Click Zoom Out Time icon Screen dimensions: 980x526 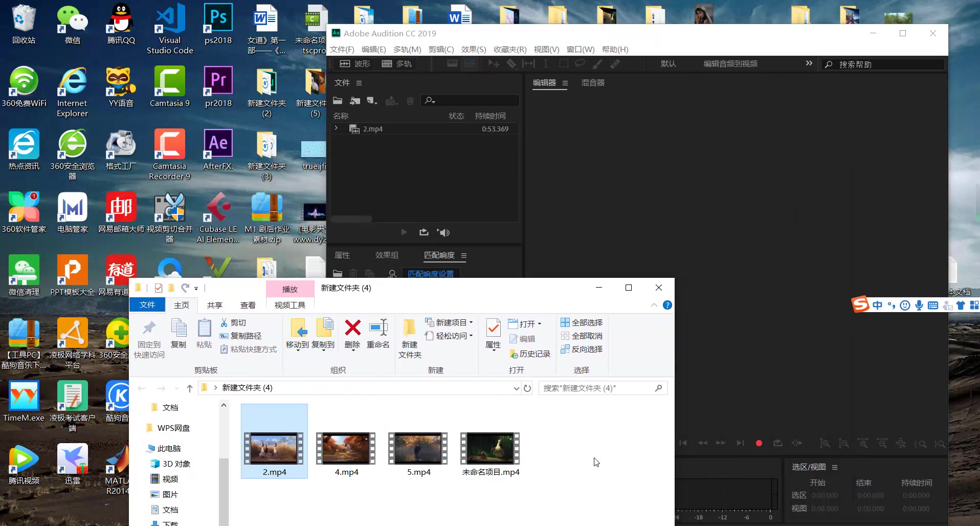(882, 444)
